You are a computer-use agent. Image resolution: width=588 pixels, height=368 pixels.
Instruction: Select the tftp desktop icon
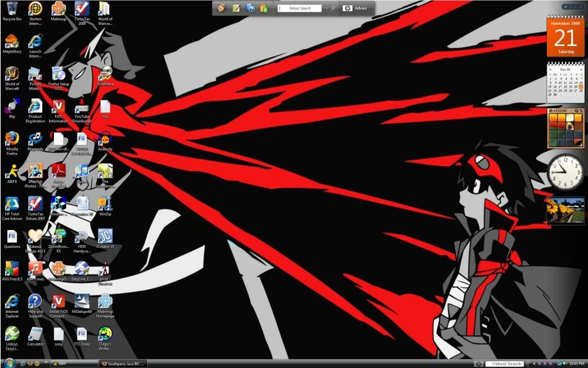pyautogui.click(x=12, y=109)
